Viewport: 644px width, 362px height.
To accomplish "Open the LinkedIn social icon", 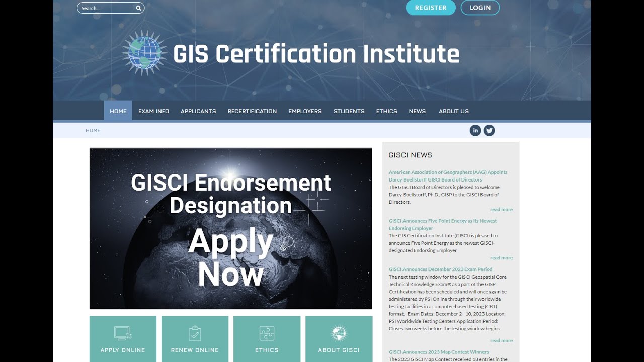I will click(x=475, y=131).
